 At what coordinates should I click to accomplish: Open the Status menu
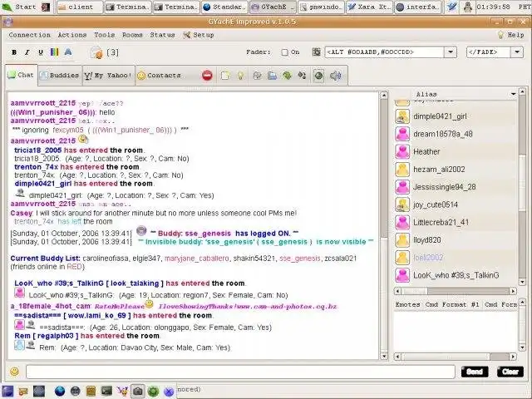162,35
